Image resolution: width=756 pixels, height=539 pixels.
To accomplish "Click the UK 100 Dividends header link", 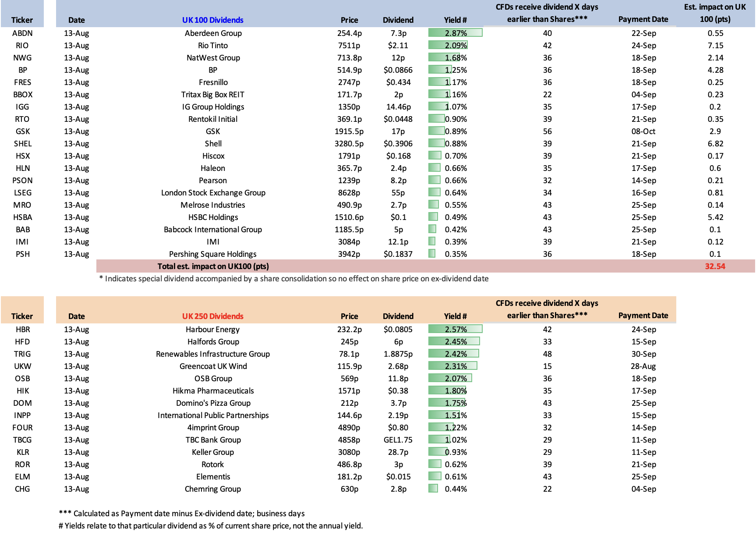I will (x=212, y=20).
